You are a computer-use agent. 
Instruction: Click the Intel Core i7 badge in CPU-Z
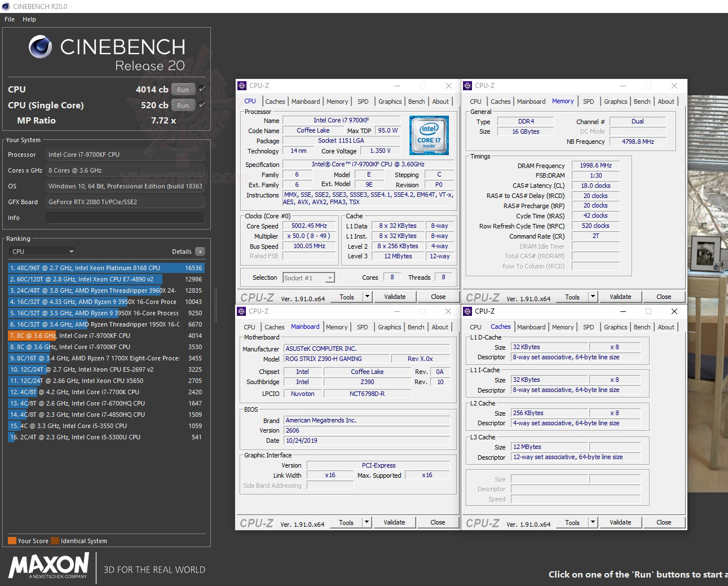(x=429, y=135)
